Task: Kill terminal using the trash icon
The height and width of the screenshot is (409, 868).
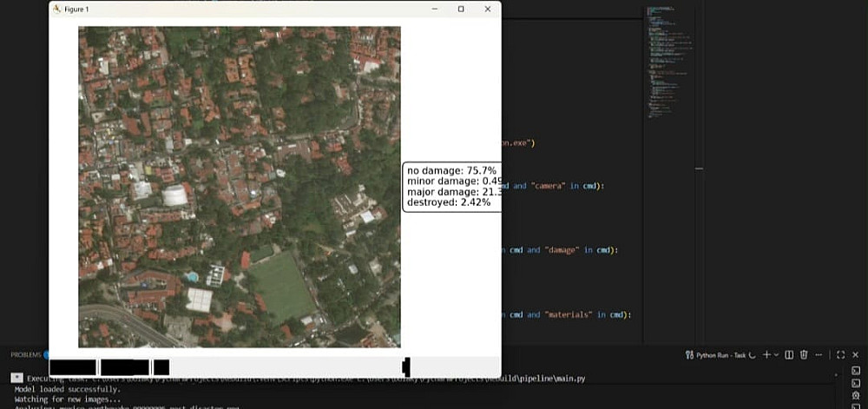Action: point(804,355)
